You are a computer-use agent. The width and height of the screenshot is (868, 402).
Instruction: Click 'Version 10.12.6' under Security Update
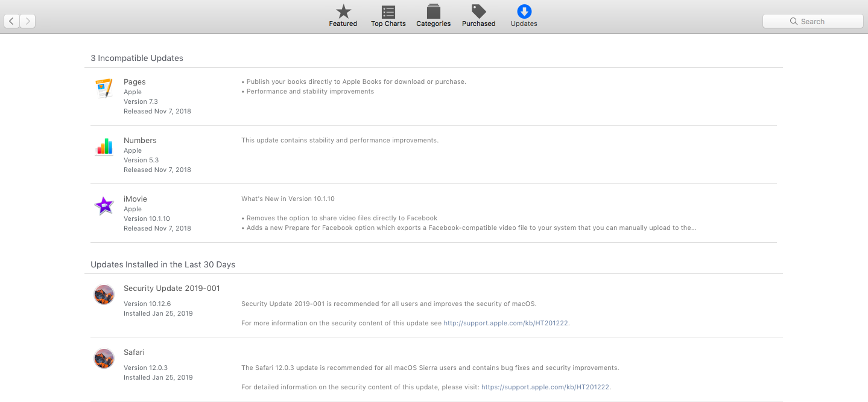coord(147,304)
